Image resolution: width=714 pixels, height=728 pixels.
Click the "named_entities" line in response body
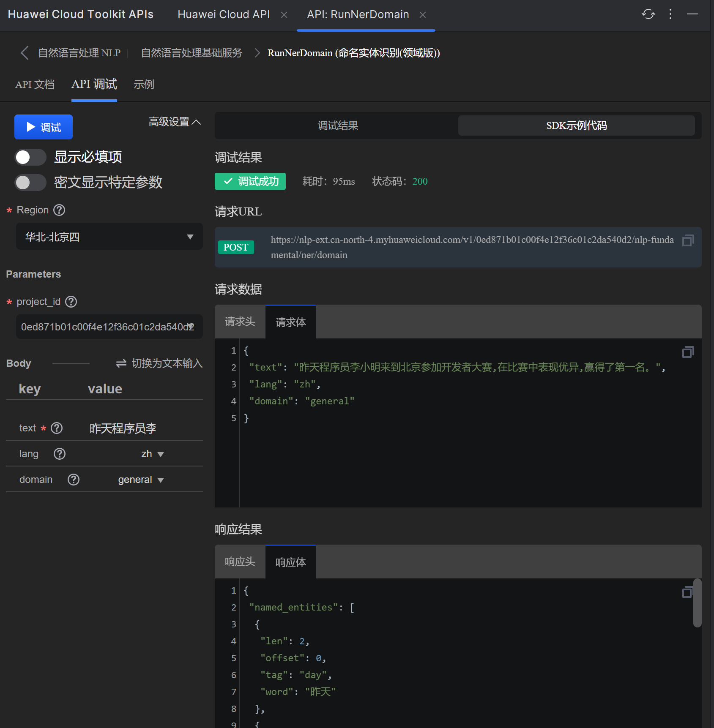pos(302,607)
